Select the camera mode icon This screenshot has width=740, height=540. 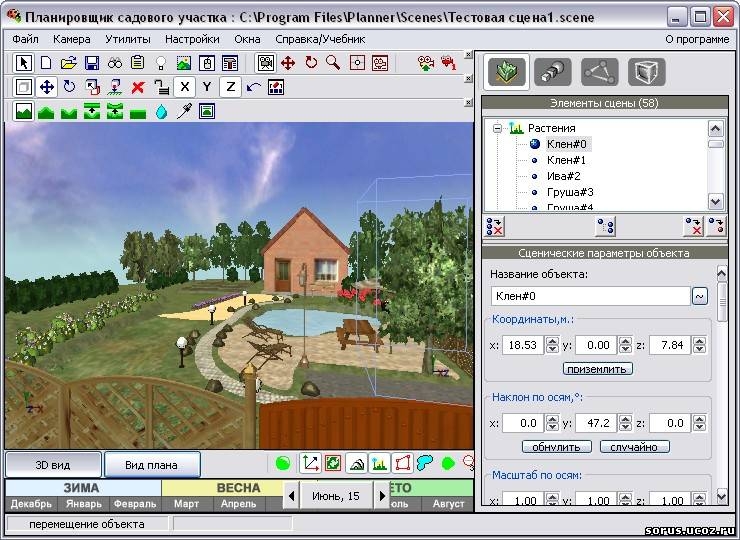(266, 63)
